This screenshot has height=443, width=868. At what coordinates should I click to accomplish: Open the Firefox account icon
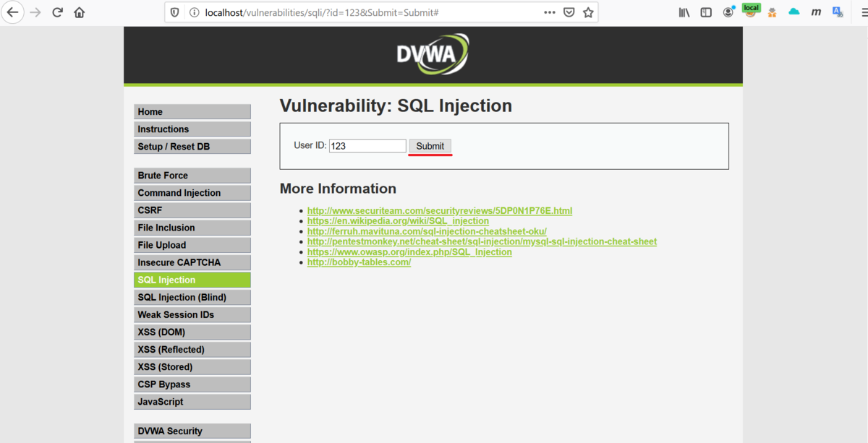pos(728,12)
